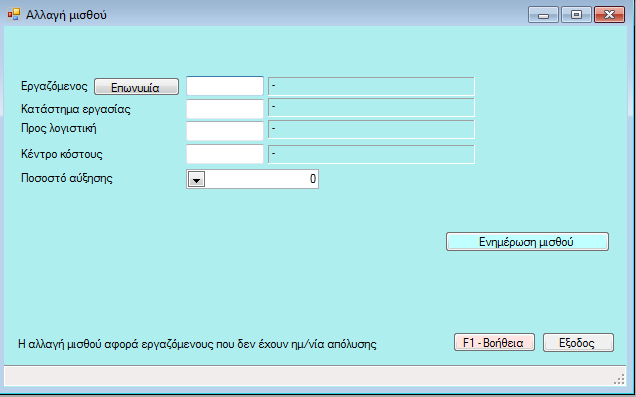
Task: Click the Κατάστημα εργασίας description field
Action: pyautogui.click(x=371, y=108)
